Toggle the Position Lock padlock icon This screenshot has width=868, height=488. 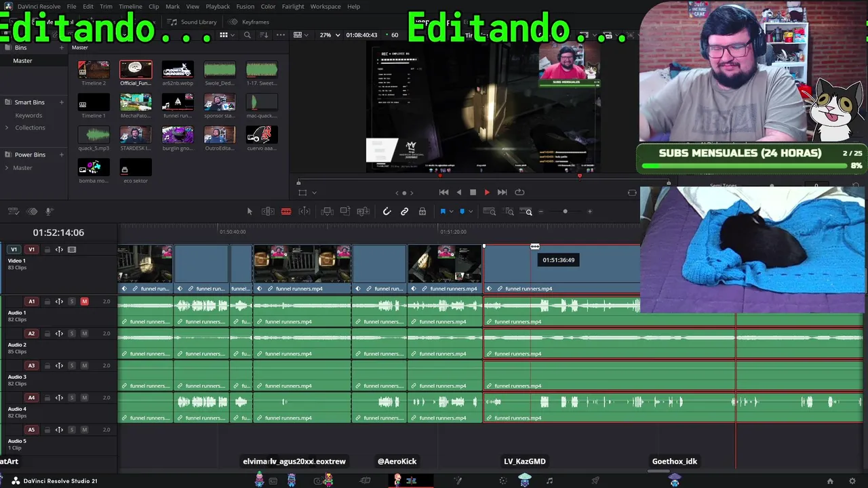[422, 211]
